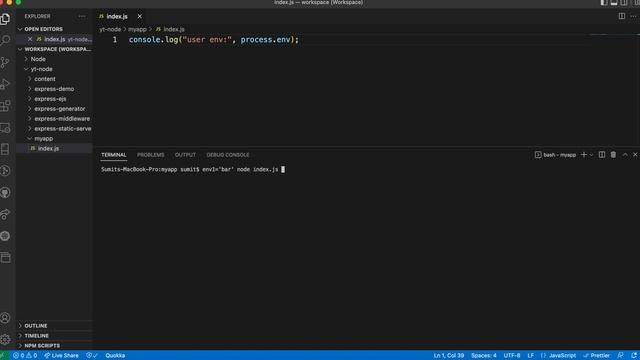Switch to the TERMINAL tab
640x360 pixels.
[x=114, y=155]
